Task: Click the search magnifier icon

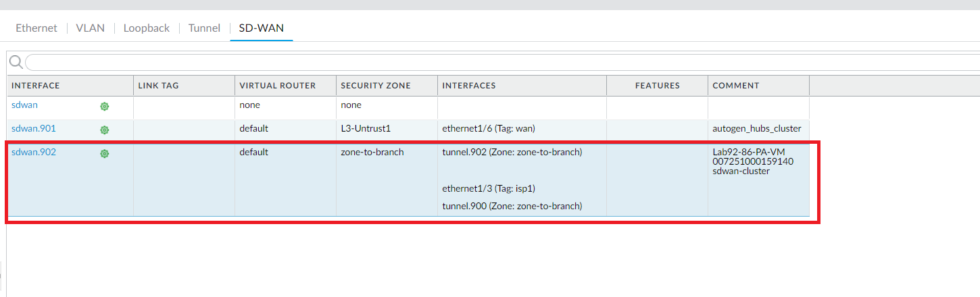Action: click(16, 63)
